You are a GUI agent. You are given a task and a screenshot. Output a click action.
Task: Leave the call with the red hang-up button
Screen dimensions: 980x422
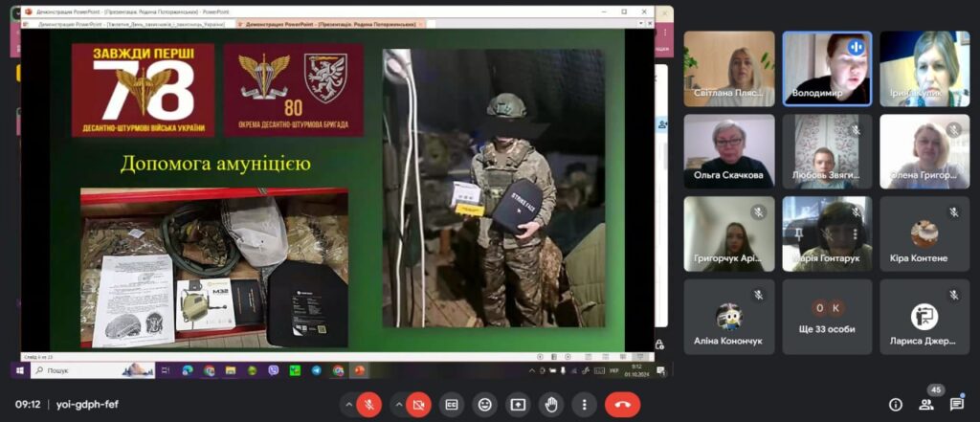tap(622, 405)
